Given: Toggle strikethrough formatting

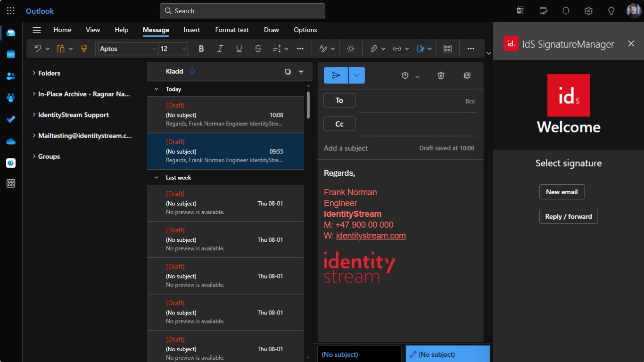Looking at the screenshot, I should point(258,49).
